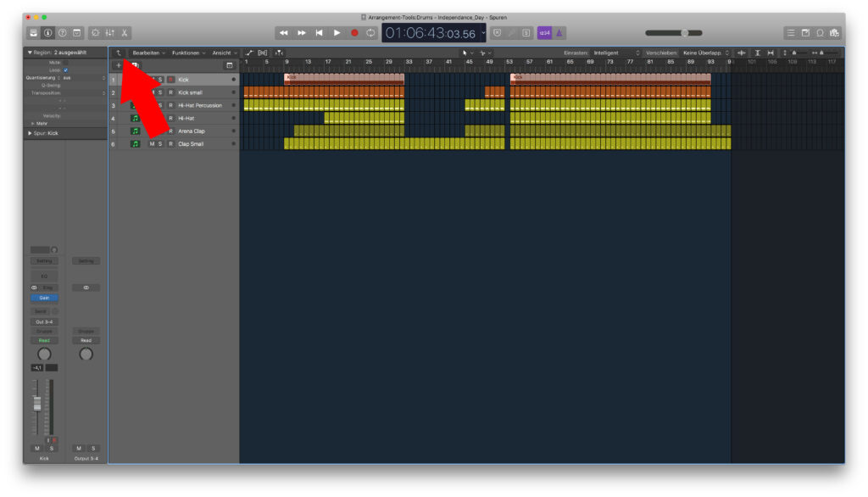Open the Note Pad button
This screenshot has width=868, height=497.
click(805, 33)
